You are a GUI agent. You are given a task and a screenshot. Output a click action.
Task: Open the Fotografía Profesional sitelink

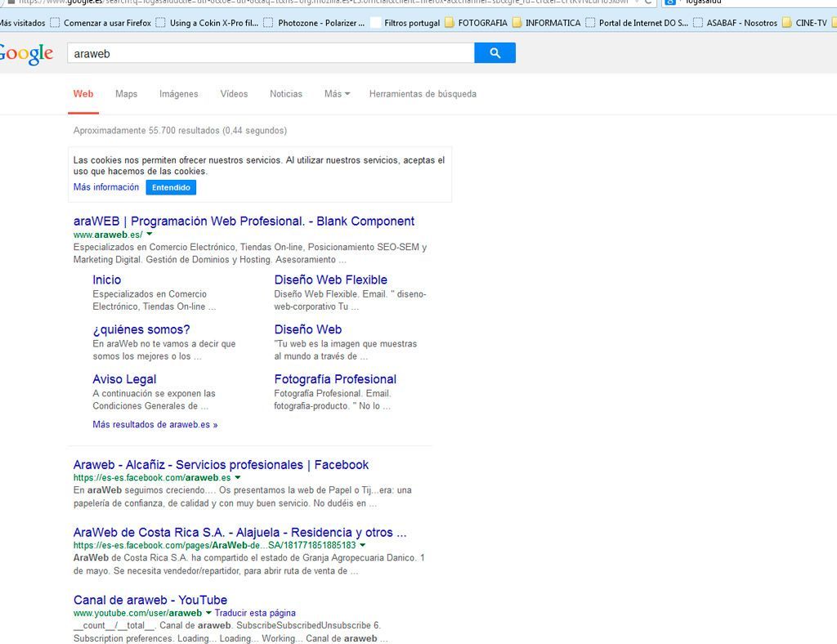click(x=335, y=379)
